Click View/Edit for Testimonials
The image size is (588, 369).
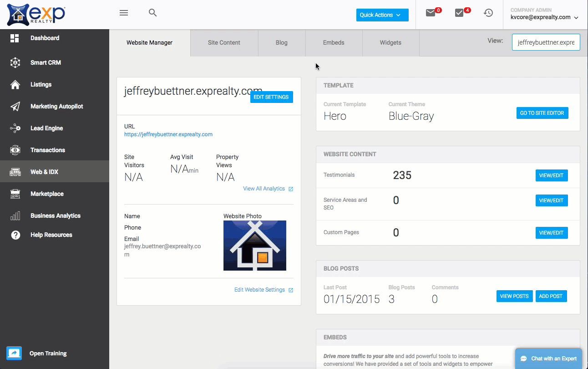pyautogui.click(x=552, y=175)
